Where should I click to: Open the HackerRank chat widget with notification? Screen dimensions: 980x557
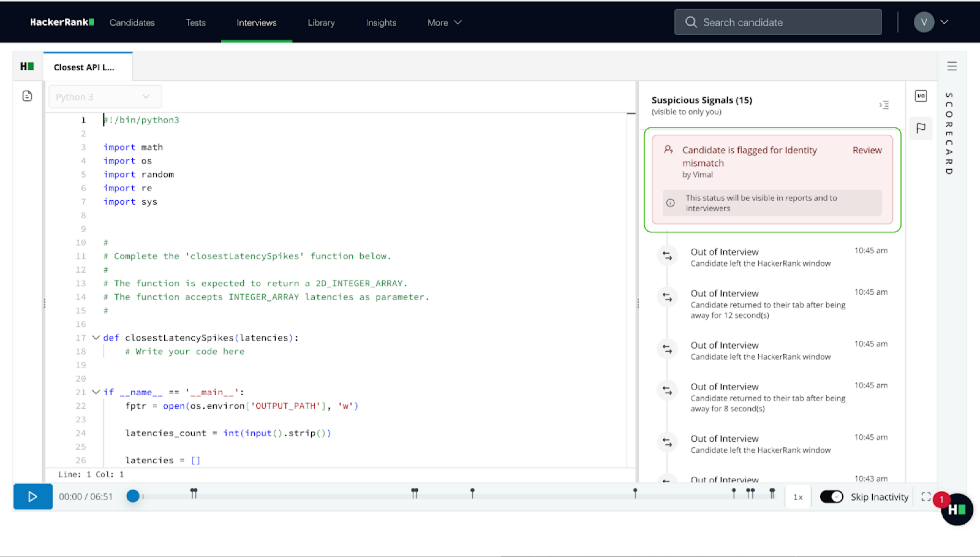click(x=957, y=509)
